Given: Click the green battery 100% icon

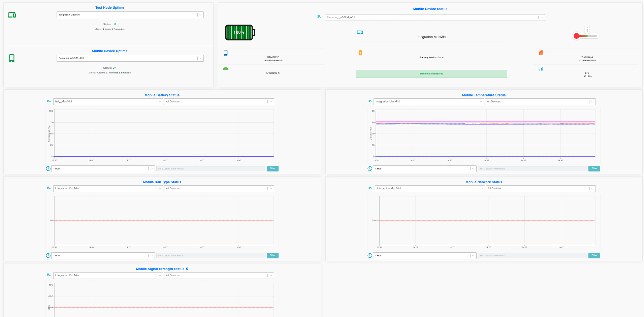Looking at the screenshot, I should point(240,32).
